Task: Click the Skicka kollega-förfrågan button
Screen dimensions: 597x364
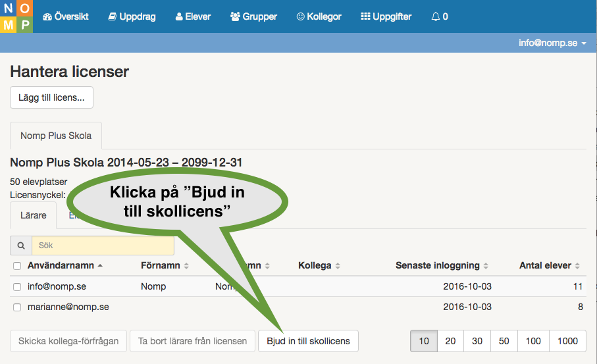Action: tap(68, 341)
